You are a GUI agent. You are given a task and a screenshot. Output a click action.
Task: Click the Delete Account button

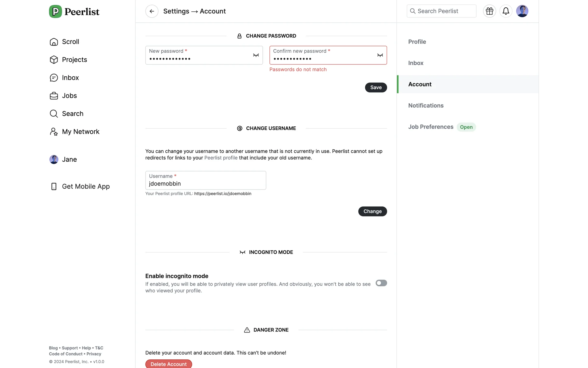pyautogui.click(x=168, y=364)
